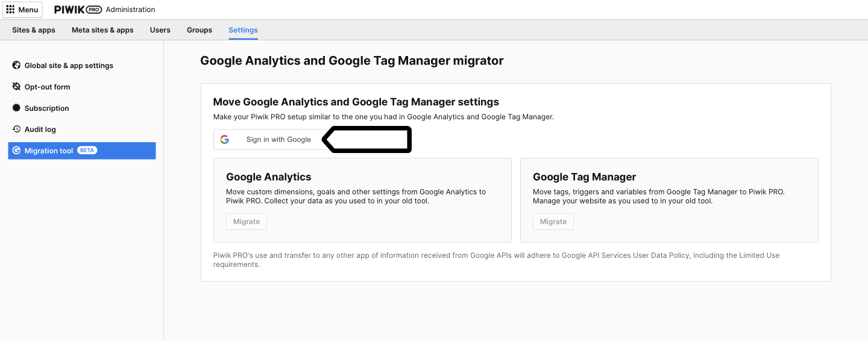
Task: Click the globe icon beside Global settings
Action: 16,66
